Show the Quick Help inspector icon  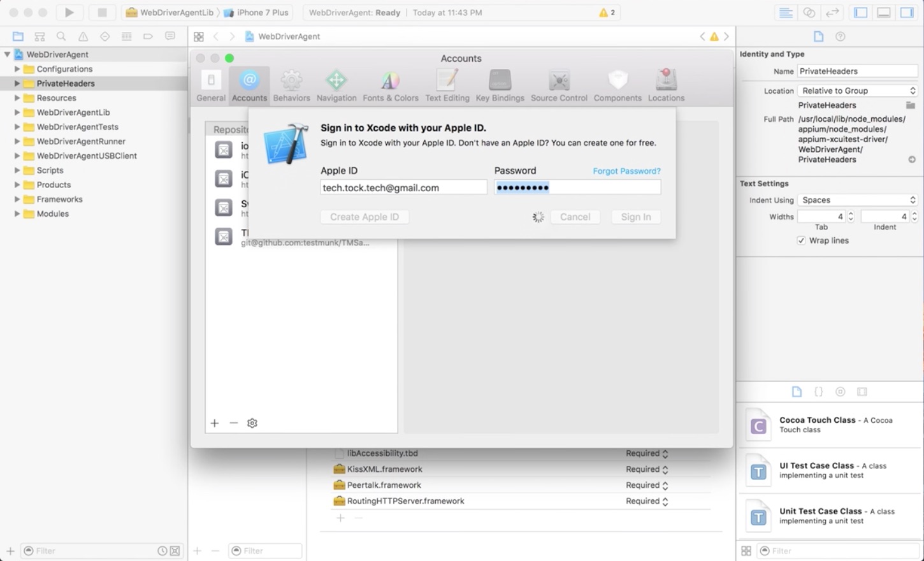(x=840, y=37)
